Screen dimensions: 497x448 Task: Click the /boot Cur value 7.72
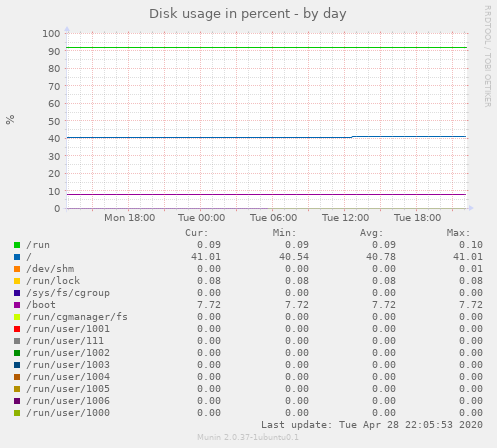point(209,305)
